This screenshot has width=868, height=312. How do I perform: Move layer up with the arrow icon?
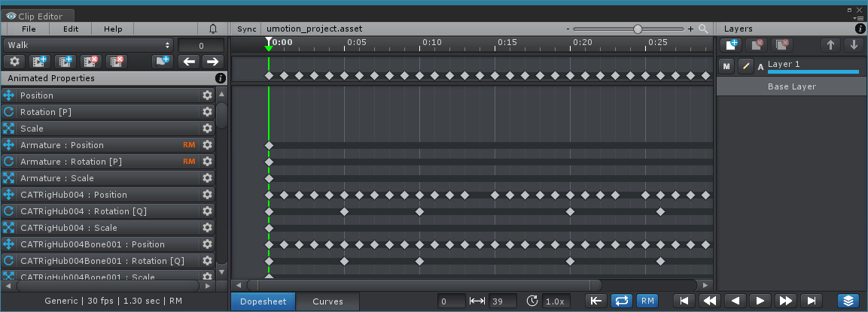click(x=831, y=45)
